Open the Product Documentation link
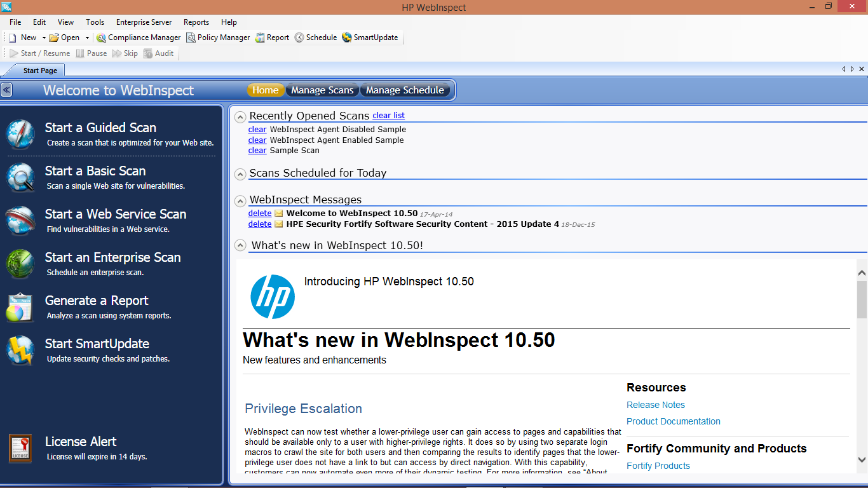868x488 pixels. [674, 421]
